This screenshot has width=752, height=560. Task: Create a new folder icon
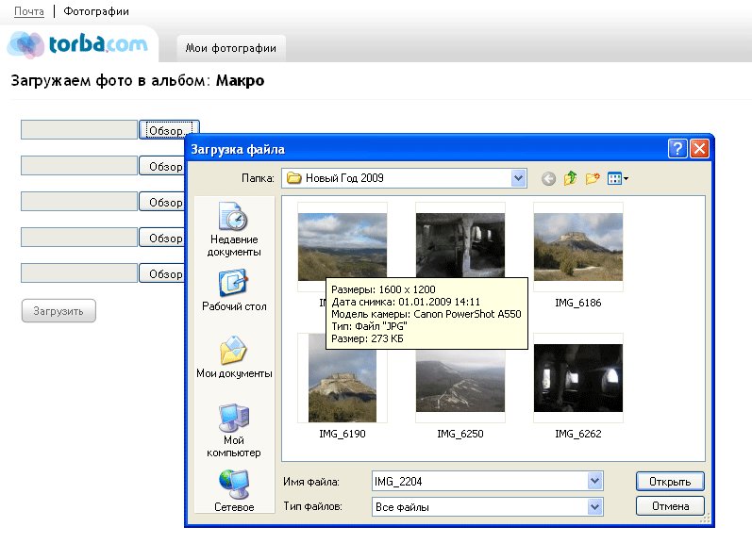pos(593,178)
